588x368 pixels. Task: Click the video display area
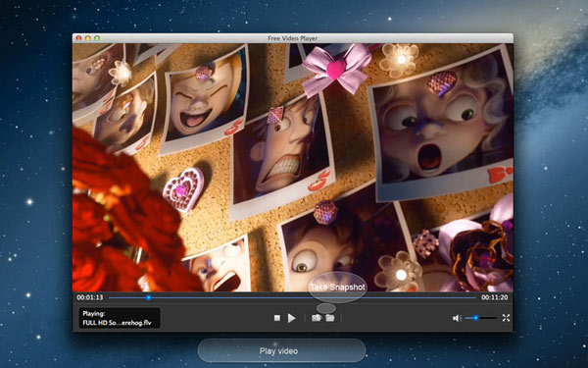[x=292, y=167]
